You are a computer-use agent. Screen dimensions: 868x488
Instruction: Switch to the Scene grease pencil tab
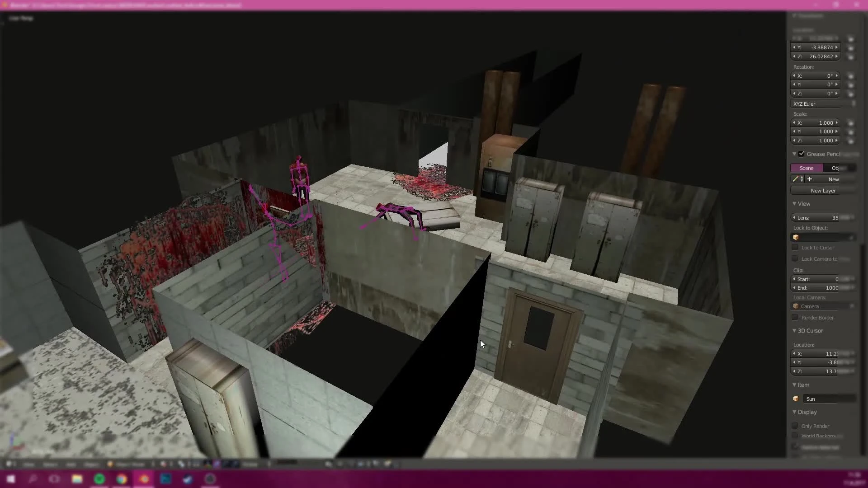(807, 168)
